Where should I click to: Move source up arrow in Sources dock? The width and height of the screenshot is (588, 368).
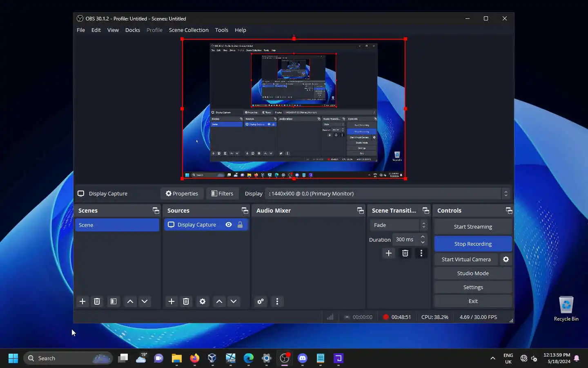tap(219, 301)
